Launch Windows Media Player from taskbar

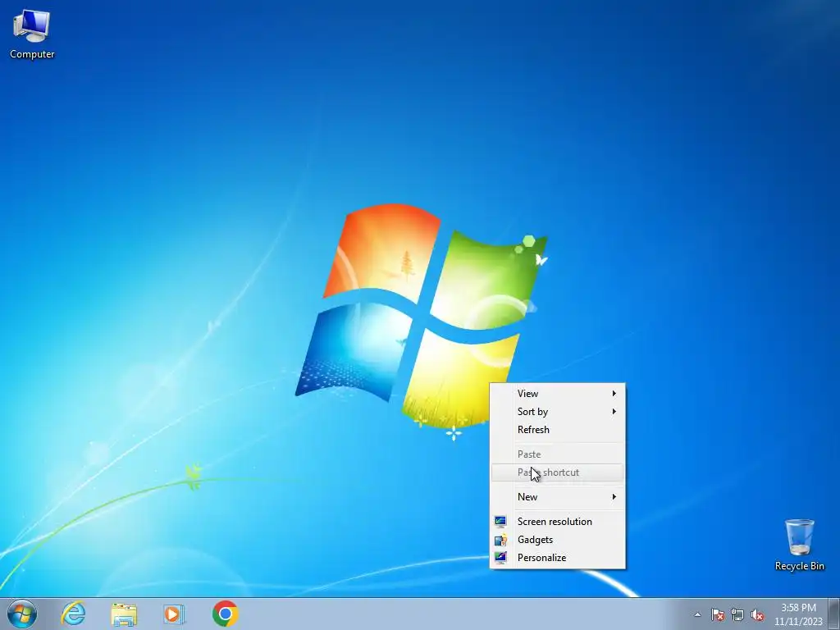click(x=174, y=614)
